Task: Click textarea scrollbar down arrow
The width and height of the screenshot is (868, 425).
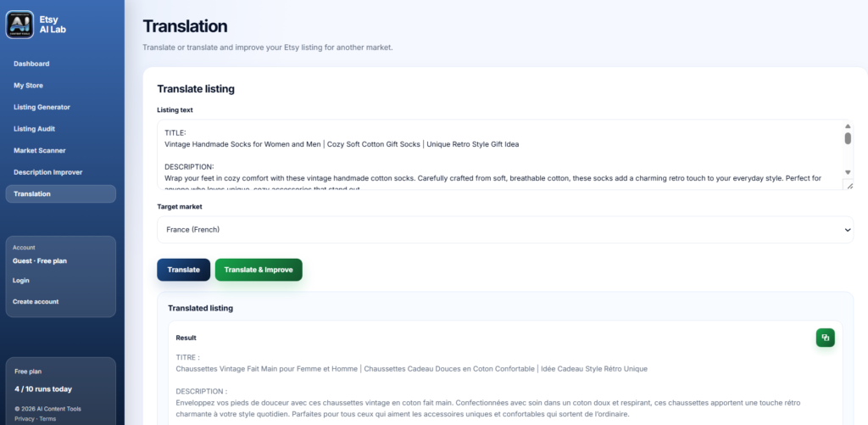Action: click(848, 172)
